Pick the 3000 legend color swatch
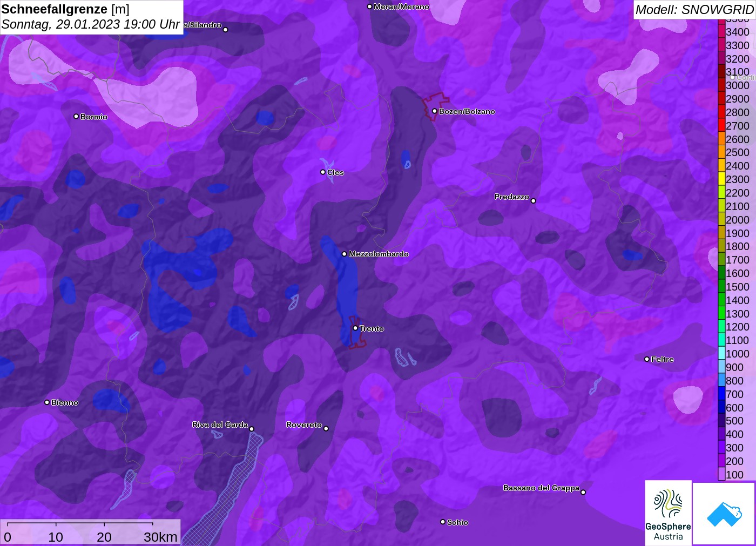 point(721,85)
